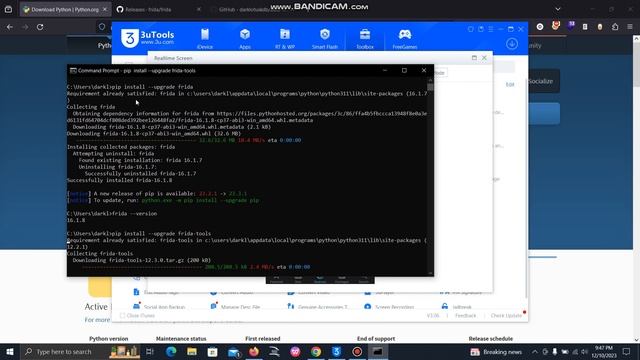Screen dimensions: 640x360
Task: Open the Breaking news widget
Action: point(496,351)
